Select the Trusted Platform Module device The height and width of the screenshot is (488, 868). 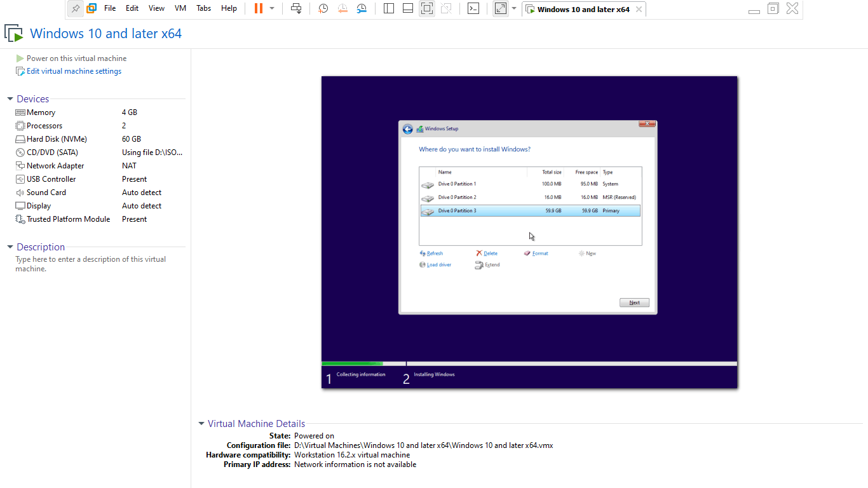100,219
